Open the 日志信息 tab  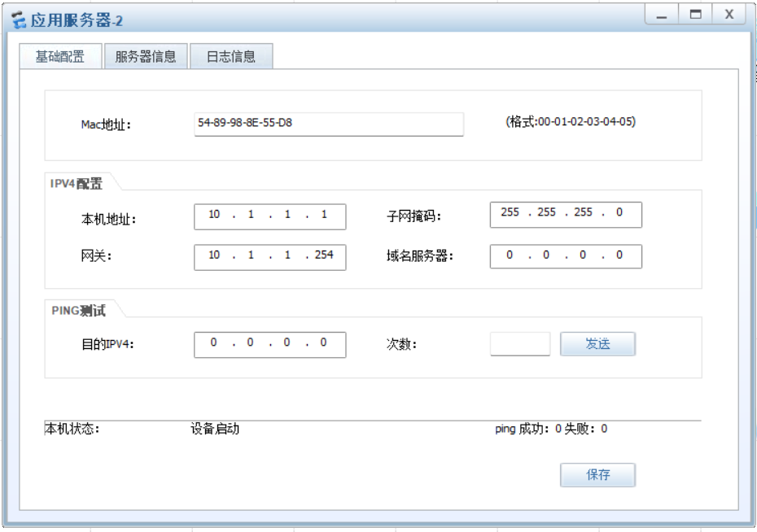click(231, 56)
